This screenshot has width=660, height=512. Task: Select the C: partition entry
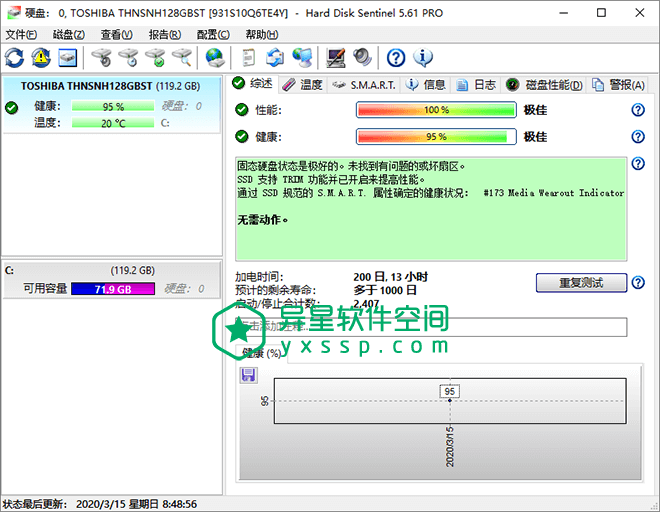pos(111,280)
